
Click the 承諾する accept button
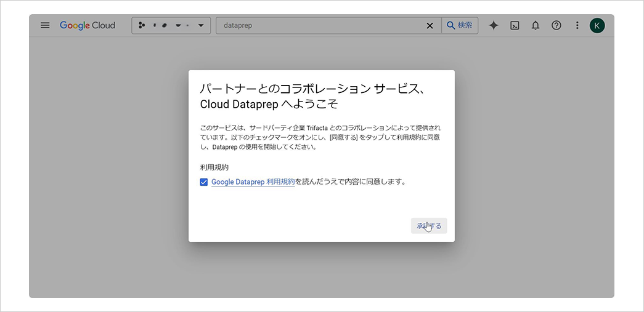429,226
